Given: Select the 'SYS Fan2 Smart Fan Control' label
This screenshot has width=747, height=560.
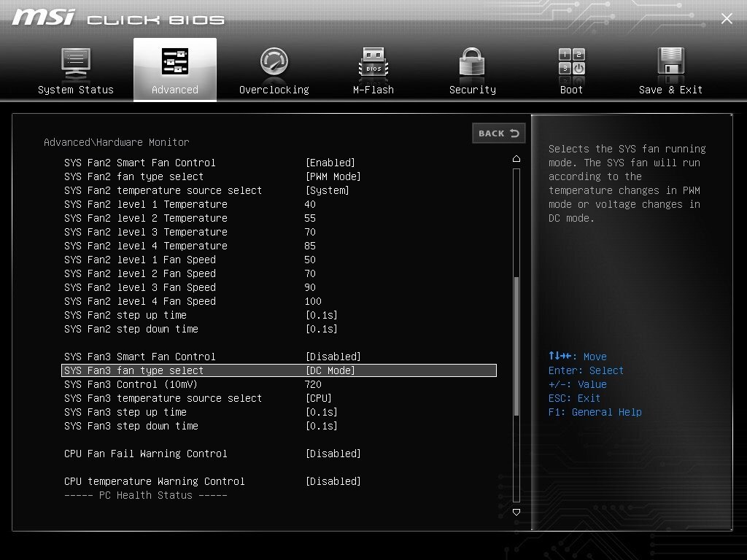Looking at the screenshot, I should (140, 163).
